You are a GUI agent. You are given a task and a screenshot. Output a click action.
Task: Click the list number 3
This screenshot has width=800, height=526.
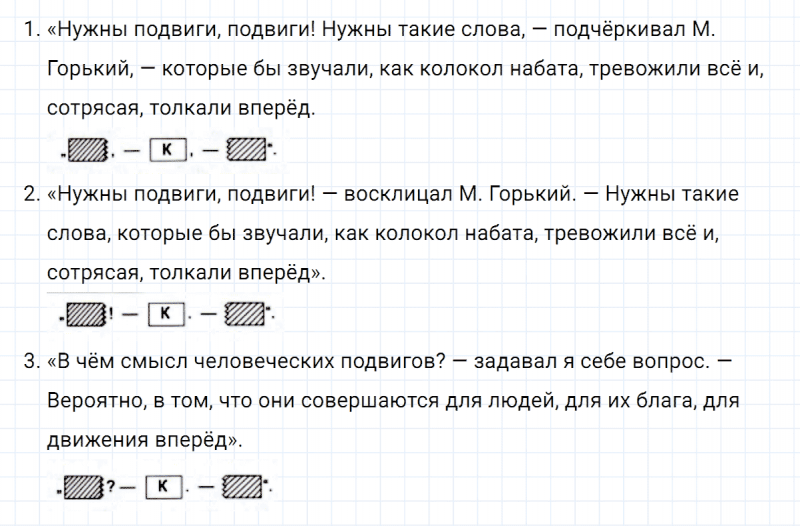click(28, 359)
